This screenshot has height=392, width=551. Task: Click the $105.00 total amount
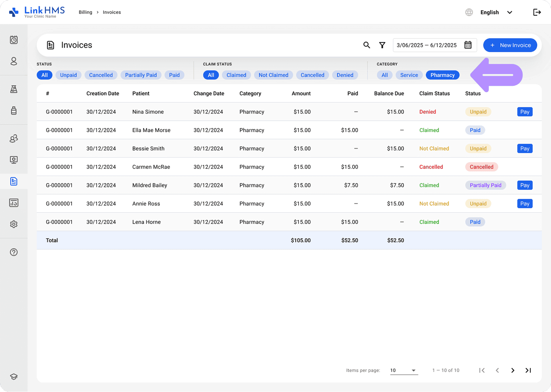tap(301, 240)
